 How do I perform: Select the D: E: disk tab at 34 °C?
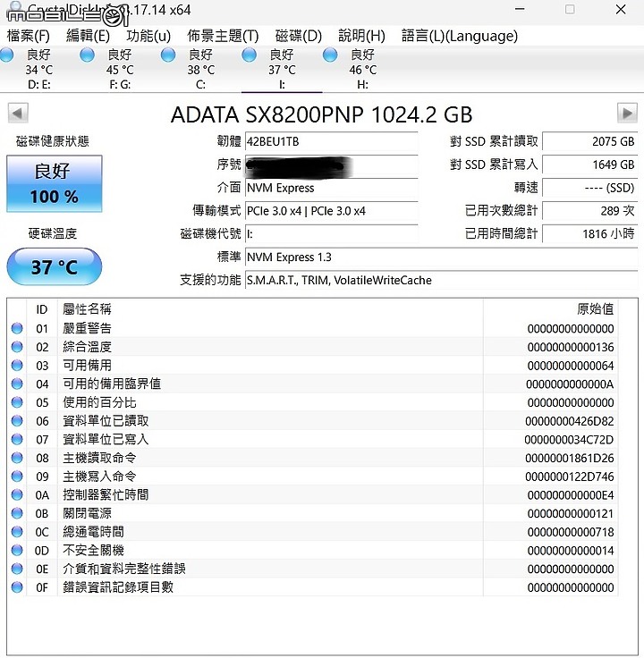[39, 69]
